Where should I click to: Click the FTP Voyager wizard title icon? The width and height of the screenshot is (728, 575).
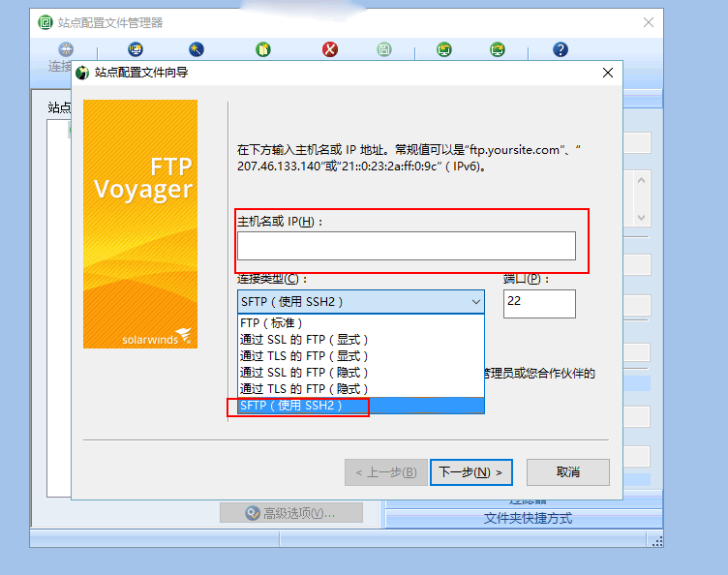tap(82, 73)
